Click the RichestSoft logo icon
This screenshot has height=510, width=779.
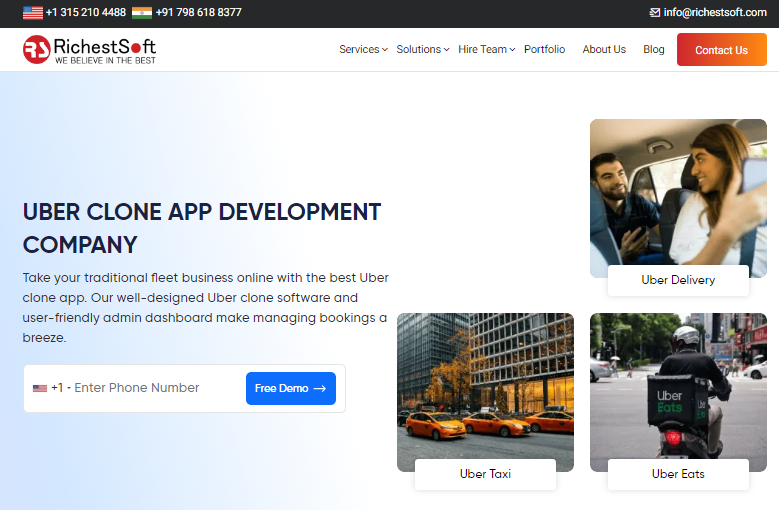[37, 49]
